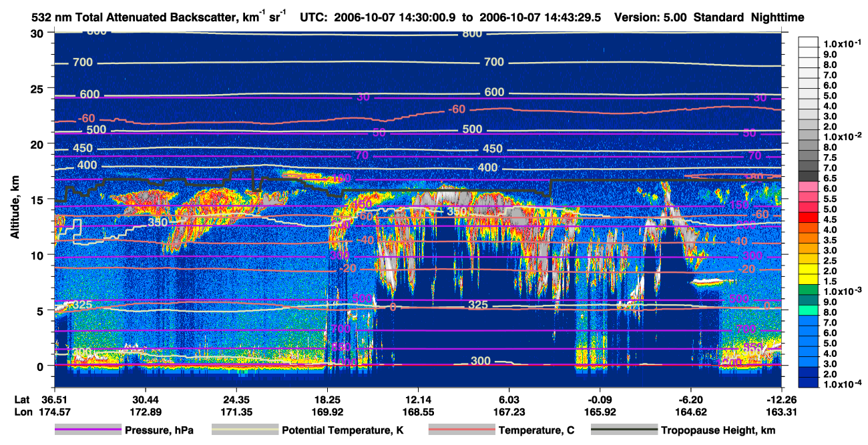This screenshot has width=868, height=445.
Task: Click the 30 km altitude tick label
Action: [38, 33]
